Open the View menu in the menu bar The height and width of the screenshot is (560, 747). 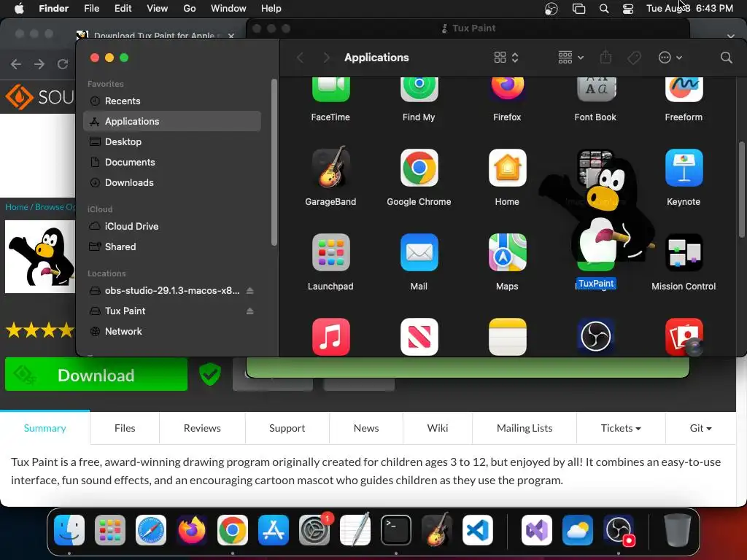click(x=158, y=9)
